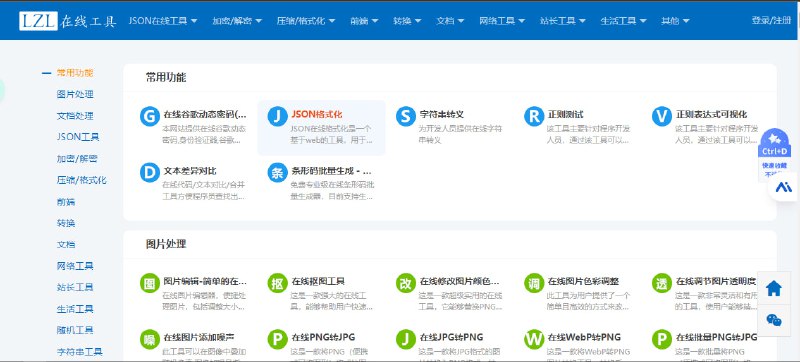Open the 在线JPG转PNG title link
Image resolution: width=800 pixels, height=362 pixels.
pos(451,337)
